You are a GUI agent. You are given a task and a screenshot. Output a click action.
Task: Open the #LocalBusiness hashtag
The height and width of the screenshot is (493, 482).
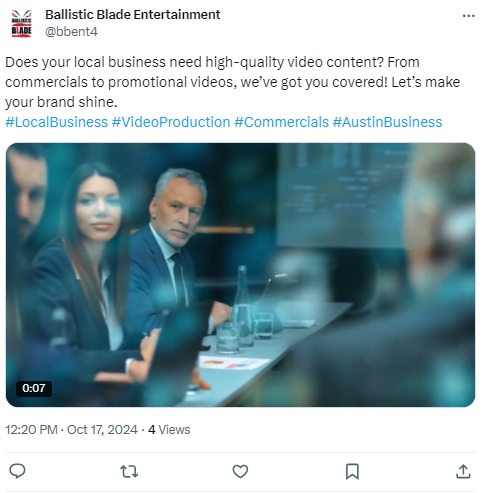tap(57, 122)
